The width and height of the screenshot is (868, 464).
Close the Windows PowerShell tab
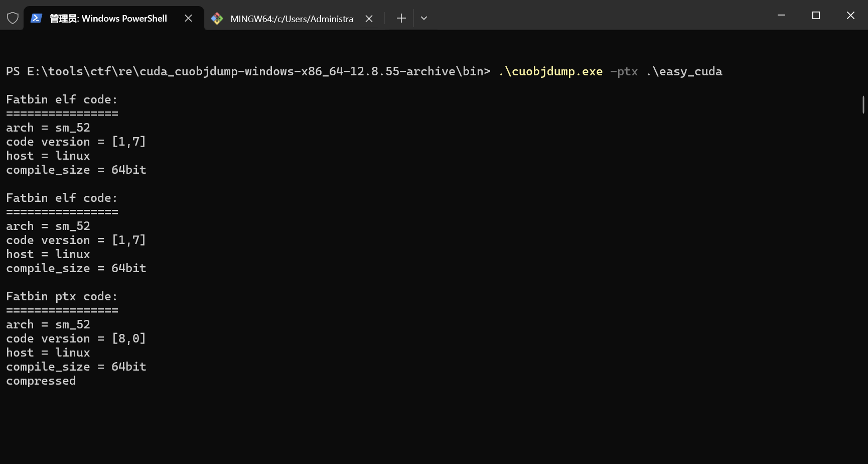tap(188, 18)
